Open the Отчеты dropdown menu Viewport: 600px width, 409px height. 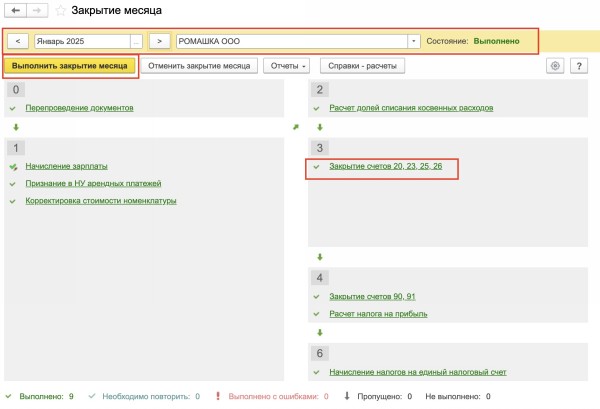coord(286,66)
